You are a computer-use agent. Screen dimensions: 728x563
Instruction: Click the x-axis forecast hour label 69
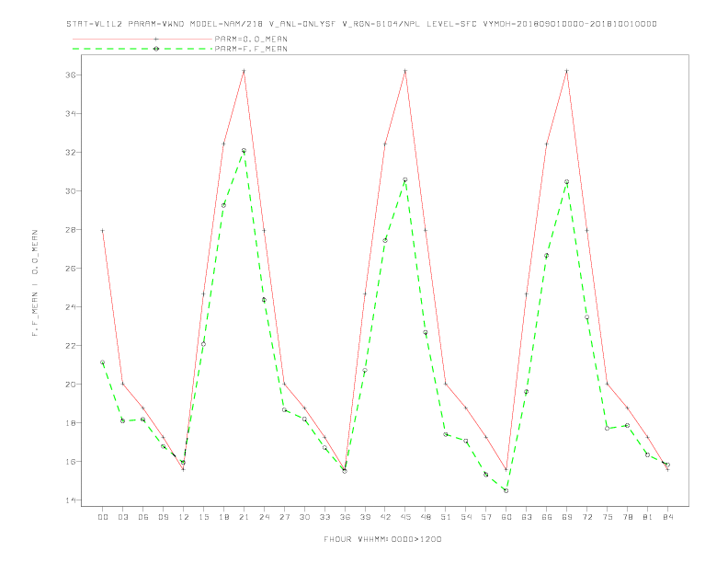[x=567, y=517]
